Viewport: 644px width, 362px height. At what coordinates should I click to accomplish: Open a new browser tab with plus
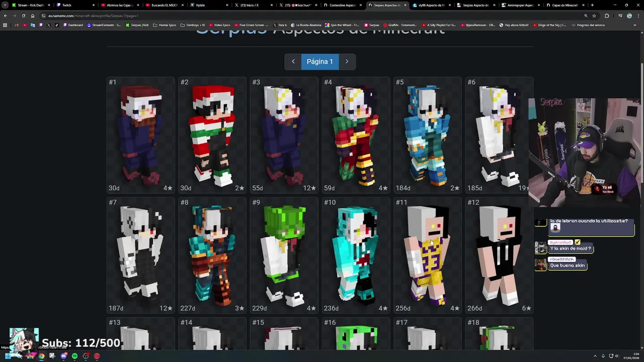[592, 5]
